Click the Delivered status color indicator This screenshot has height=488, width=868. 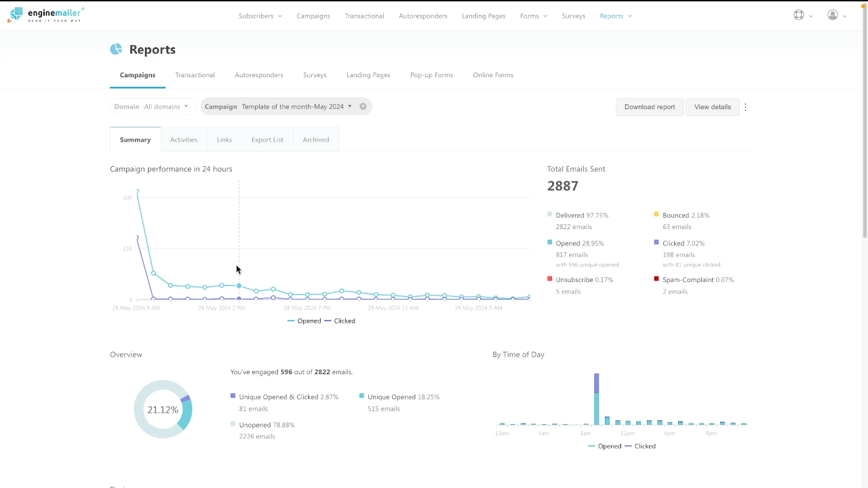tap(550, 214)
